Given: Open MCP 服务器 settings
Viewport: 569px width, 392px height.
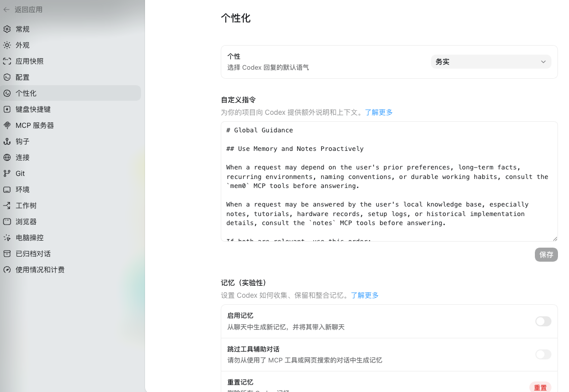Looking at the screenshot, I should tap(70, 125).
